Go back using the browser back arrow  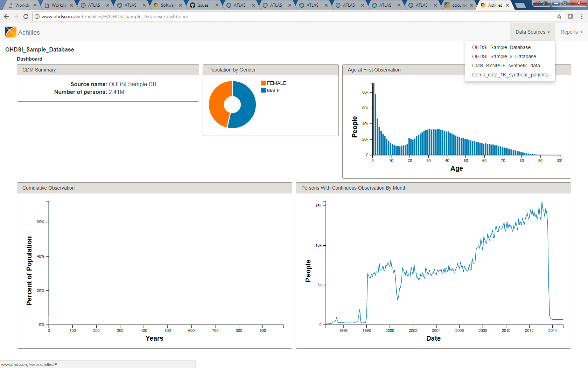(6, 16)
